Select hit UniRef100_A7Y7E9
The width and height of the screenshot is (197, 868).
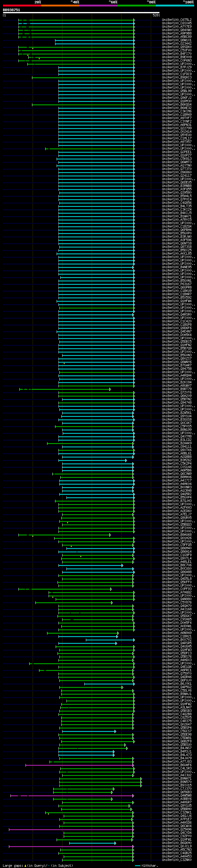(177, 26)
